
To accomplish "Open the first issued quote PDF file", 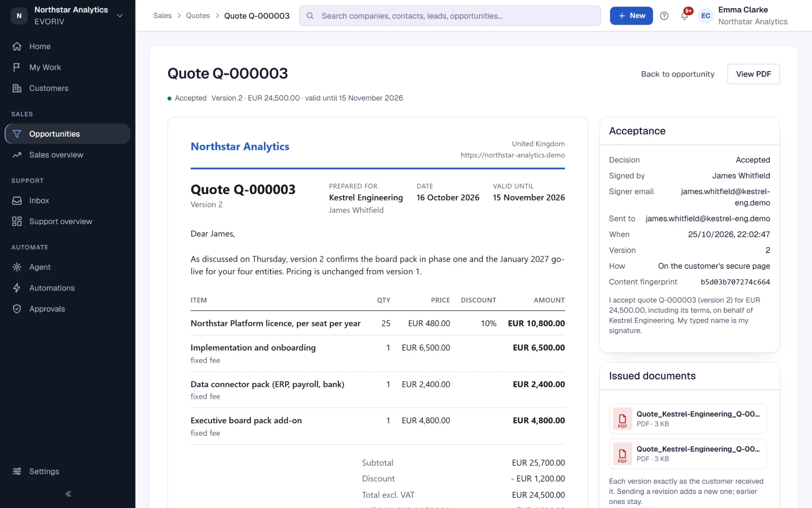I will pyautogui.click(x=688, y=419).
